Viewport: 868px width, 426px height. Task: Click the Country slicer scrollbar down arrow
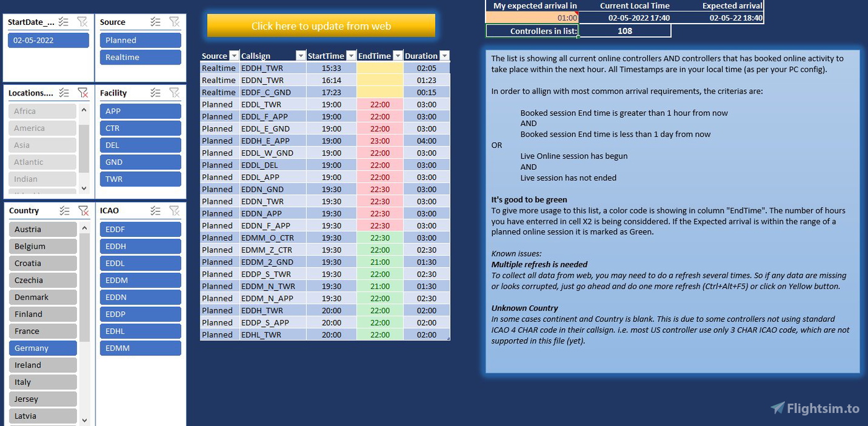84,421
